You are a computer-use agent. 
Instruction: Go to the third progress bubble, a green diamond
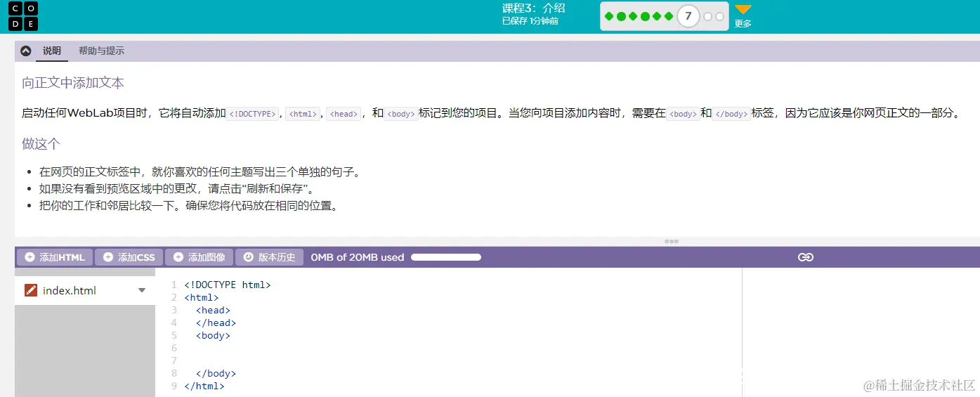tap(633, 16)
